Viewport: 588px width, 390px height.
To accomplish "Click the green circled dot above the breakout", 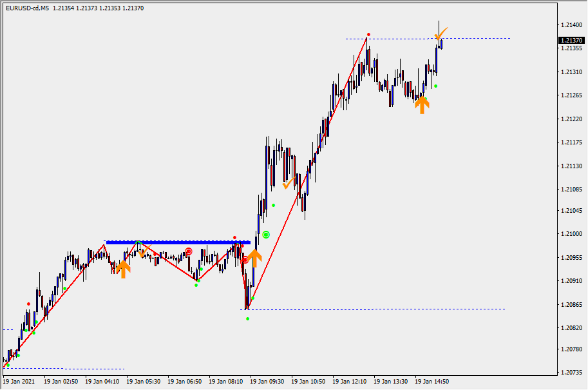I will pos(266,235).
